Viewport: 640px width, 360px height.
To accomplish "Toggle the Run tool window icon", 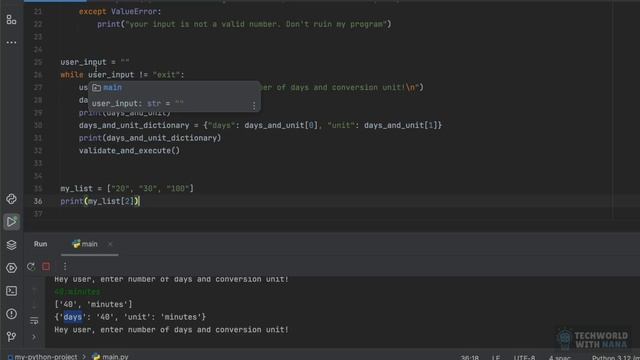I will tap(11, 222).
